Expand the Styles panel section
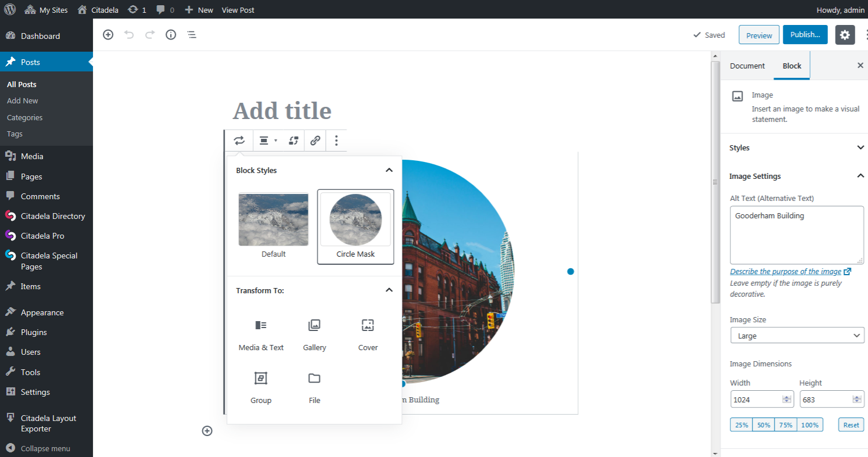Screen dimensions: 868x457 click(797, 147)
